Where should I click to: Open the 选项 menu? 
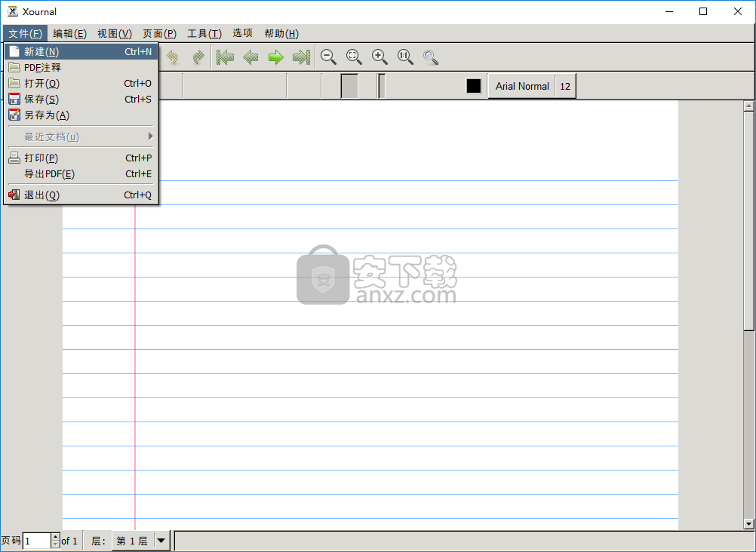242,33
